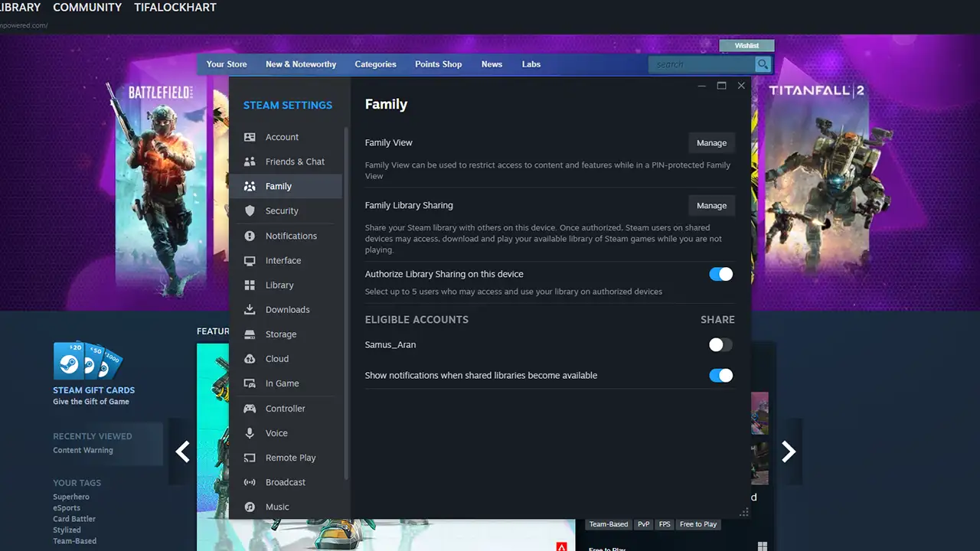Open the Your Store menu
The width and height of the screenshot is (980, 551).
point(227,64)
